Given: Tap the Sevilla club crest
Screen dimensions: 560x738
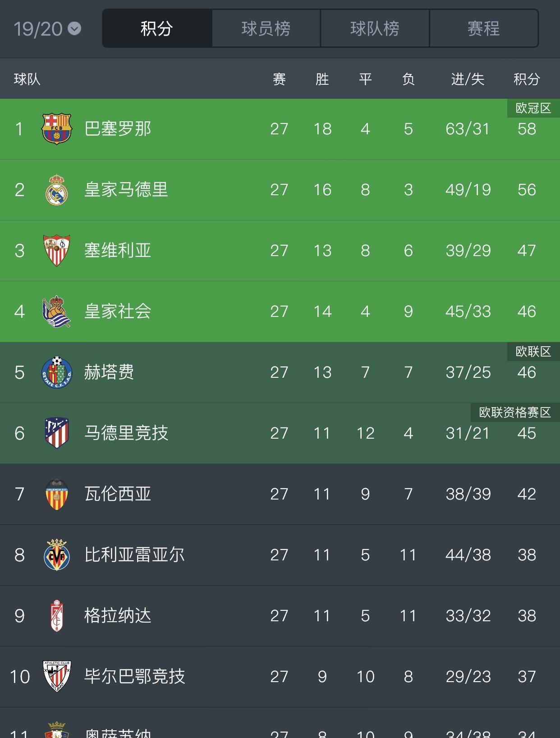Looking at the screenshot, I should [57, 251].
